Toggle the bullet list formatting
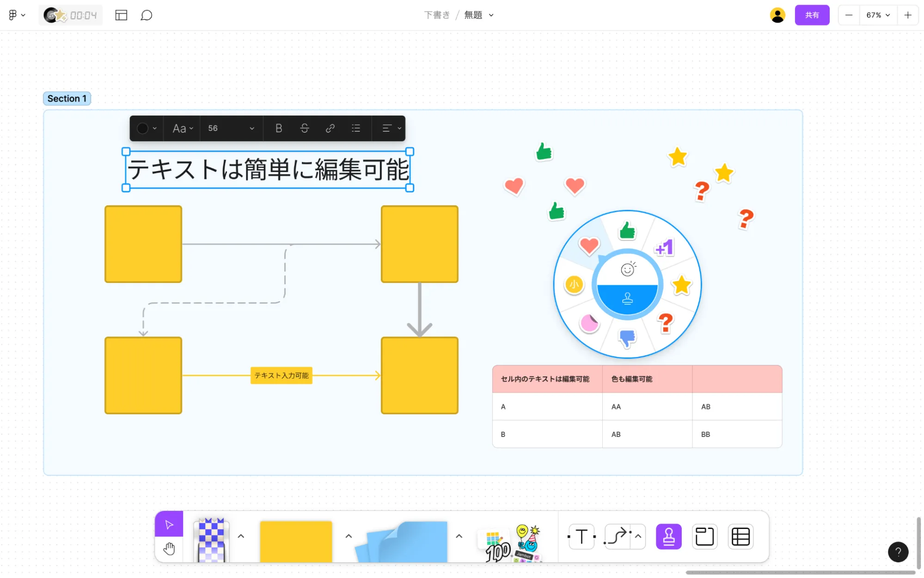 [x=355, y=128]
